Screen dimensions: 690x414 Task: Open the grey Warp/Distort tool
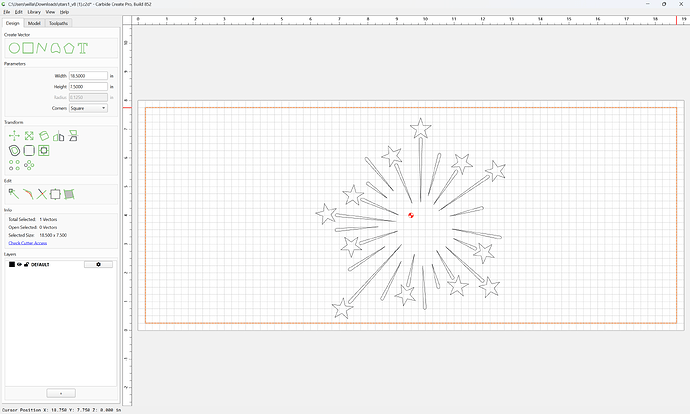69,194
